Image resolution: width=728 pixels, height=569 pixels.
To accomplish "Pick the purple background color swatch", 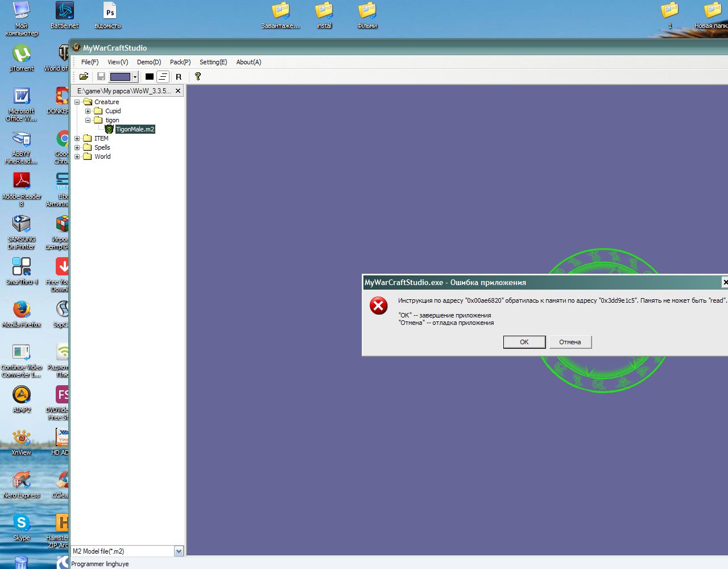I will 120,77.
